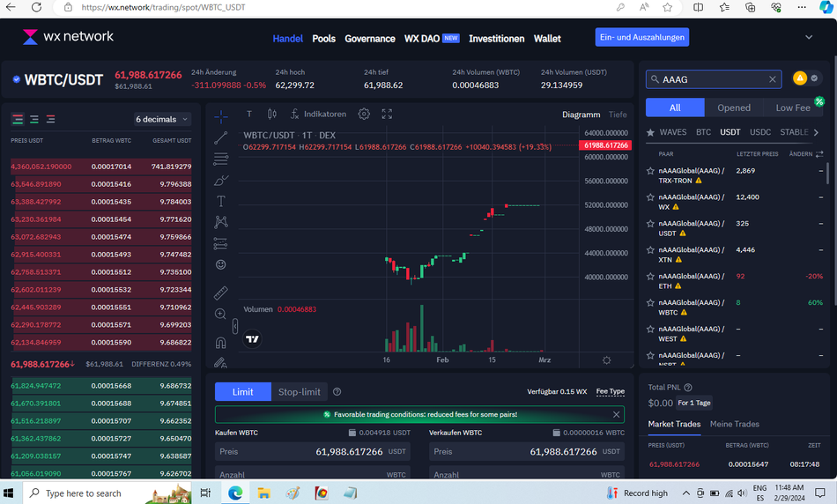Favorite the nAAAGlobal(AAAG)/TRX-TRON pair
Image resolution: width=837 pixels, height=504 pixels.
click(x=650, y=171)
